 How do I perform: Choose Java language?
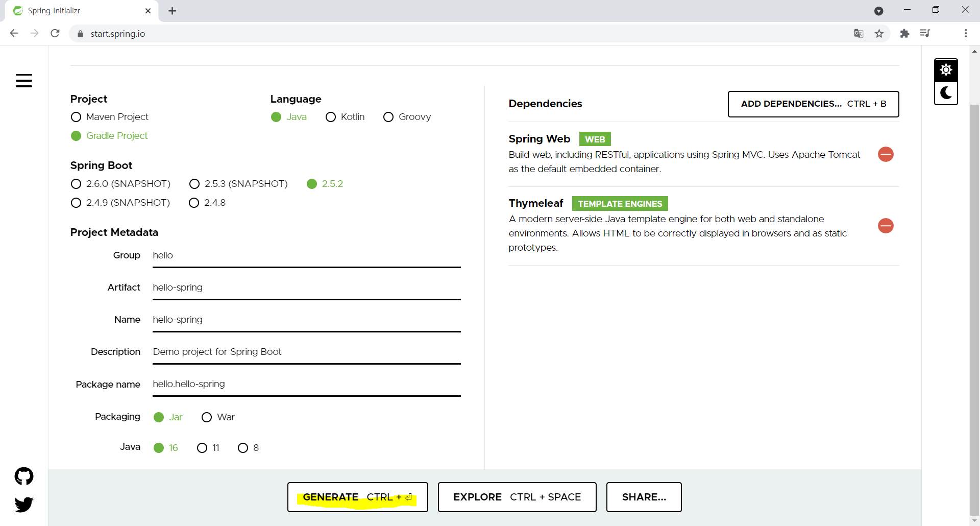(289, 117)
